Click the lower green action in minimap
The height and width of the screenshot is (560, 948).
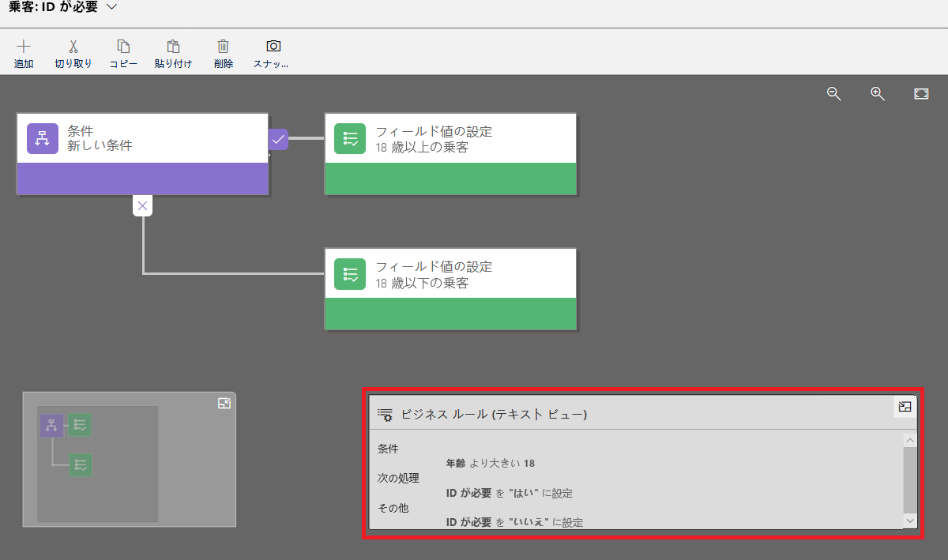(80, 464)
